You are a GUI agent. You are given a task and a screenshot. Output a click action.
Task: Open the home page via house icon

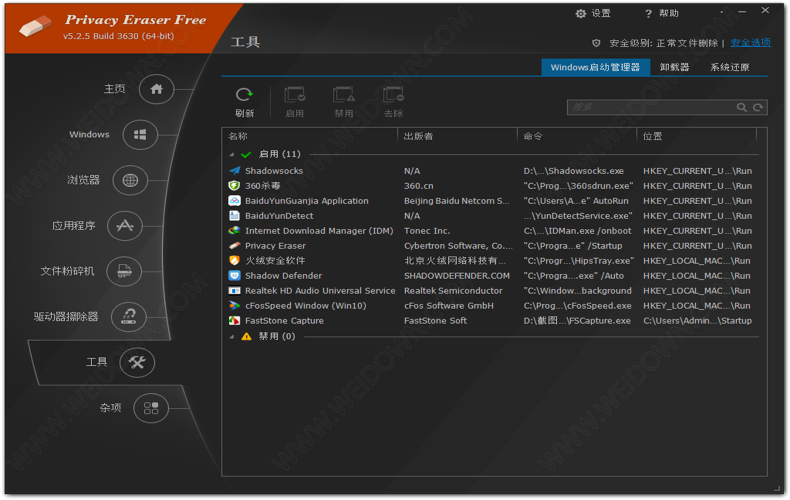click(156, 90)
